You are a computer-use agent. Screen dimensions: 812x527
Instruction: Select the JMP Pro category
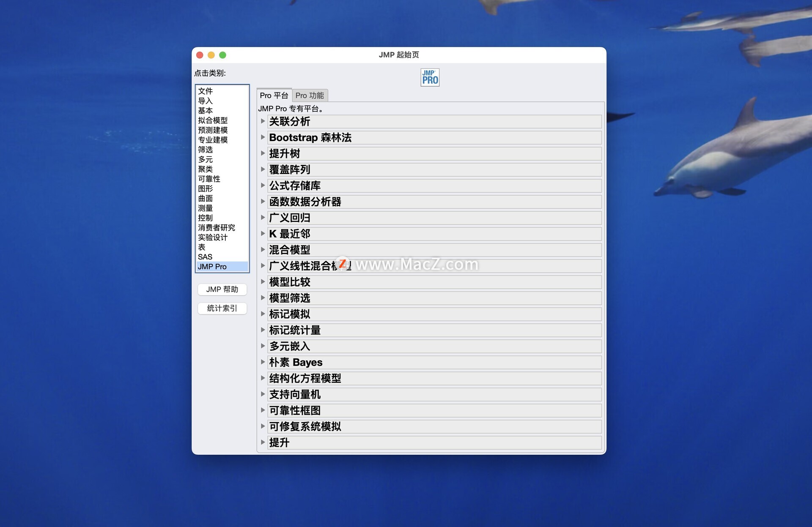pyautogui.click(x=222, y=267)
